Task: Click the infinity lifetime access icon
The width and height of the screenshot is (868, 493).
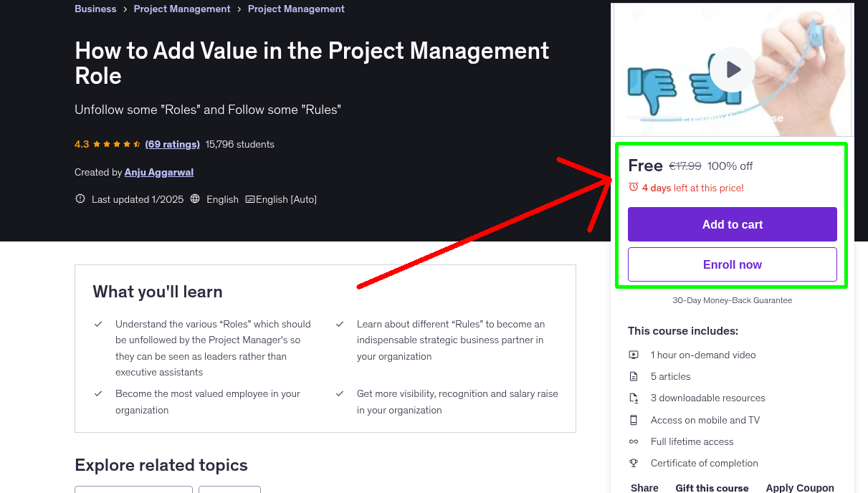Action: [x=634, y=441]
